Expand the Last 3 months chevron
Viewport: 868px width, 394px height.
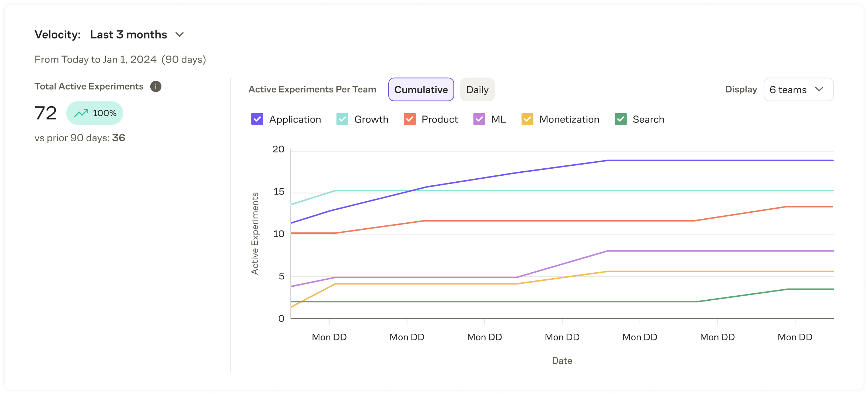coord(180,35)
